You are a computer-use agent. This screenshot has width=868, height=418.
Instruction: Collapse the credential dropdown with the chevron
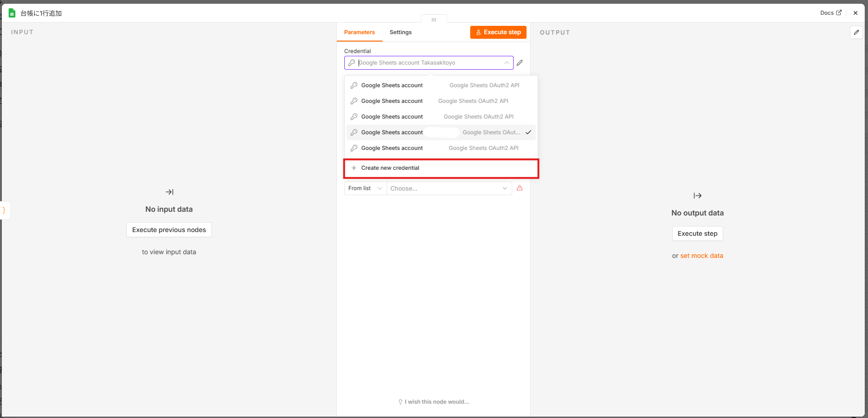[506, 63]
